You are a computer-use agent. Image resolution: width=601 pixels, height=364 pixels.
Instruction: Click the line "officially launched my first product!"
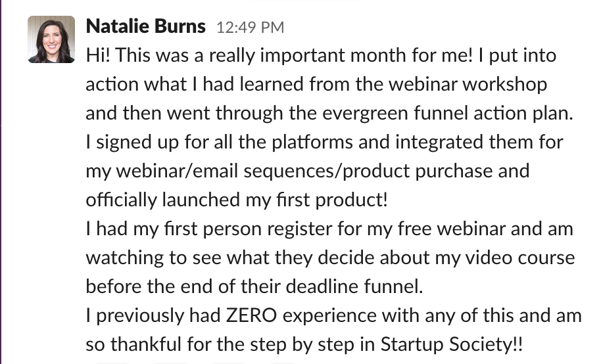[x=237, y=200]
